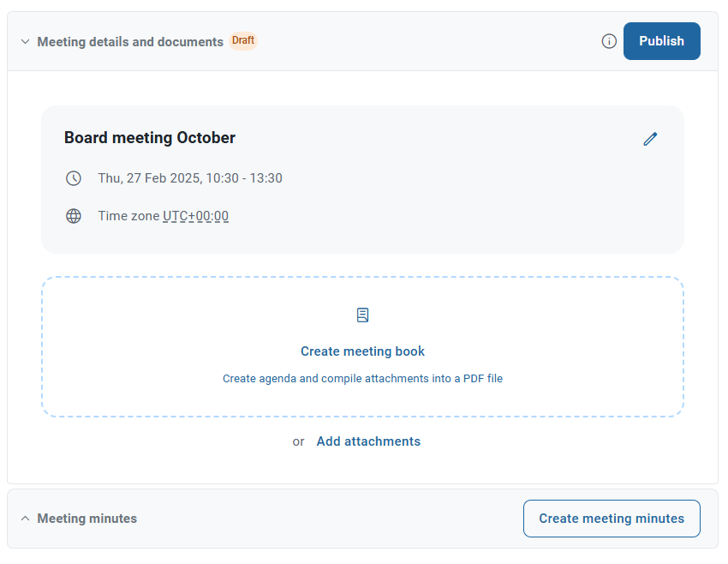Click the UTC+00:00 time zone value
The width and height of the screenshot is (728, 564).
click(195, 216)
